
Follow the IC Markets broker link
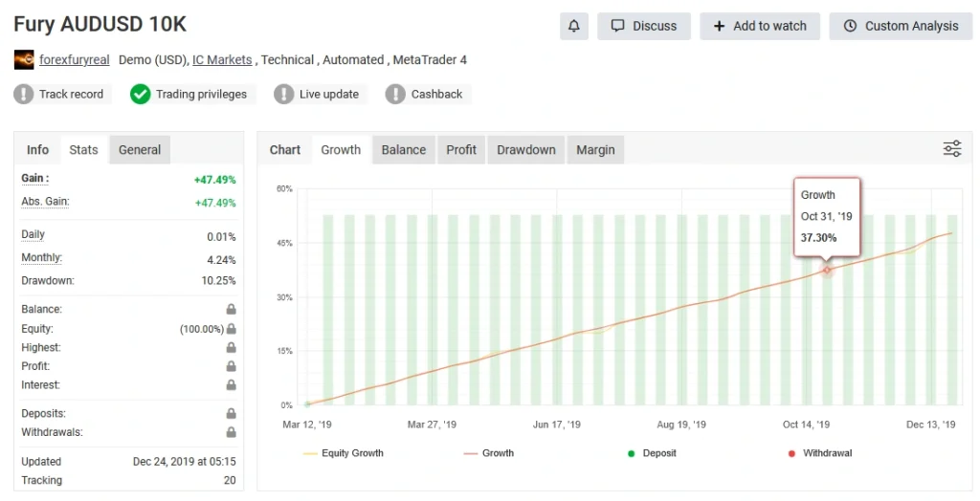pos(222,60)
